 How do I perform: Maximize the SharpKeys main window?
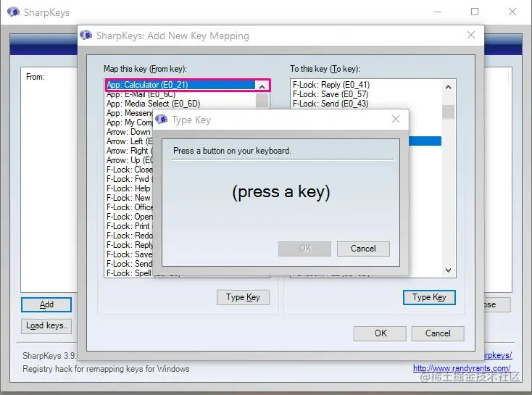pyautogui.click(x=475, y=12)
